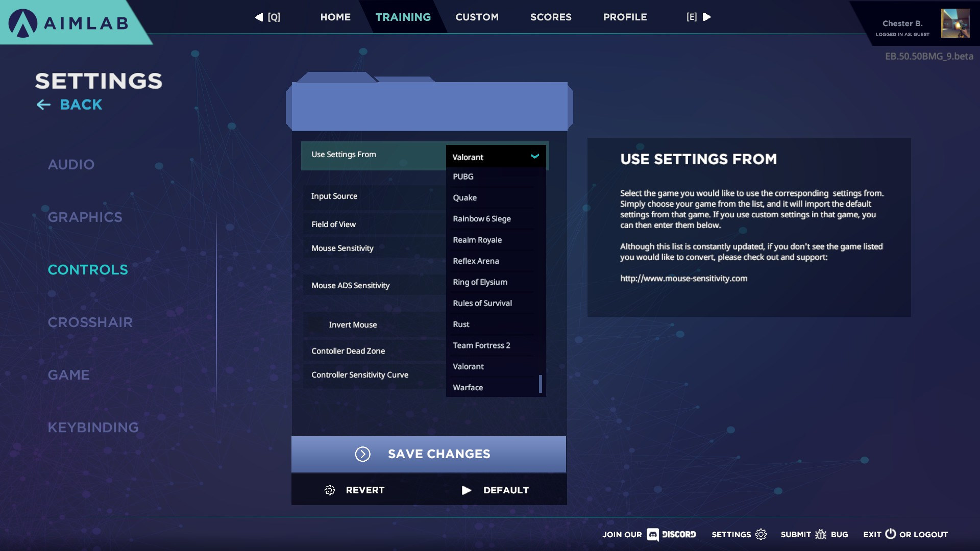This screenshot has width=980, height=551.
Task: Click the Save Changes arrow icon
Action: coord(363,454)
